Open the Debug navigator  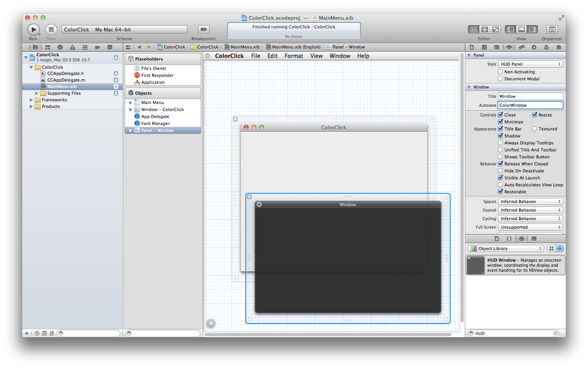(85, 47)
